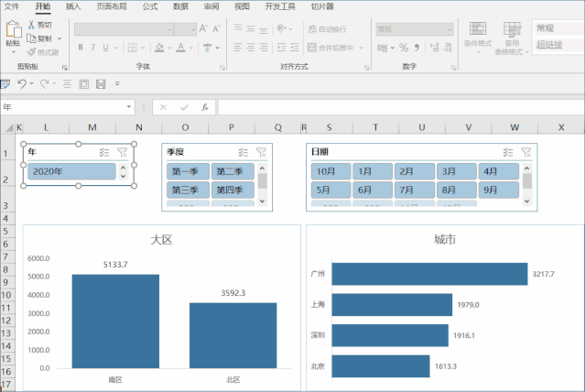
Task: Select the Format Painter brush
Action: (x=32, y=52)
